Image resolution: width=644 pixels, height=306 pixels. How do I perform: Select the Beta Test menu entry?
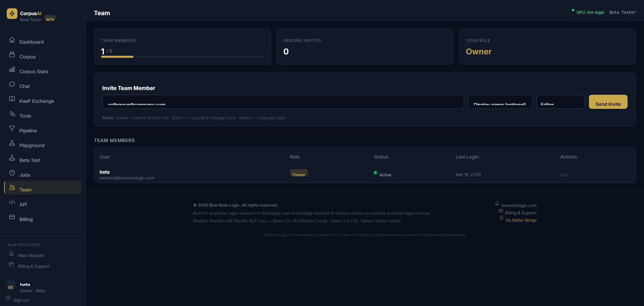coord(30,160)
